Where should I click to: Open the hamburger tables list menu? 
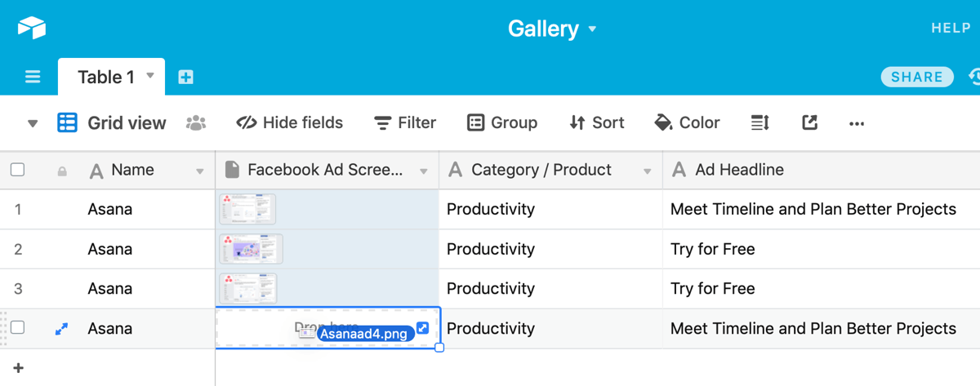coord(33,77)
